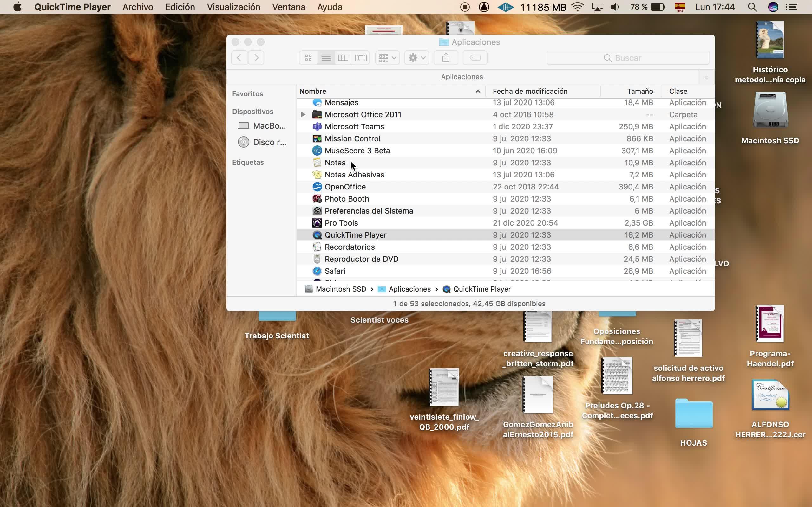This screenshot has height=507, width=812.
Task: Sort by Fecha de modificación column
Action: click(530, 91)
